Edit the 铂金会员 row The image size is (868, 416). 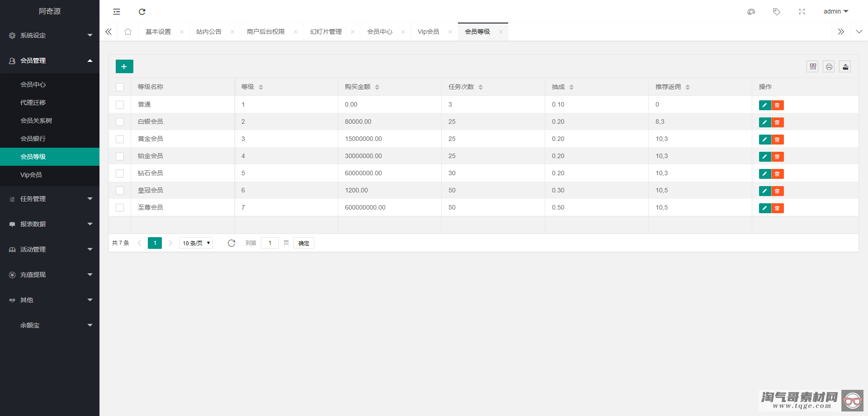click(765, 157)
